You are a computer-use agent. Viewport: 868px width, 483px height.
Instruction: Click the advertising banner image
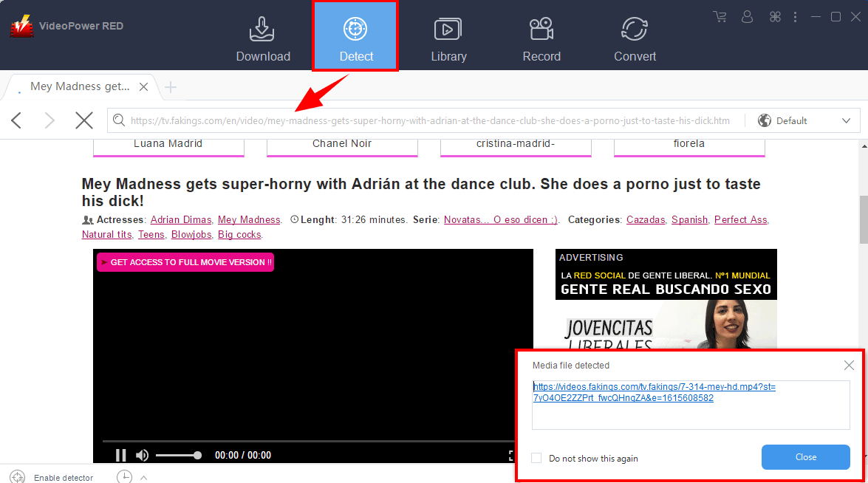pos(666,299)
